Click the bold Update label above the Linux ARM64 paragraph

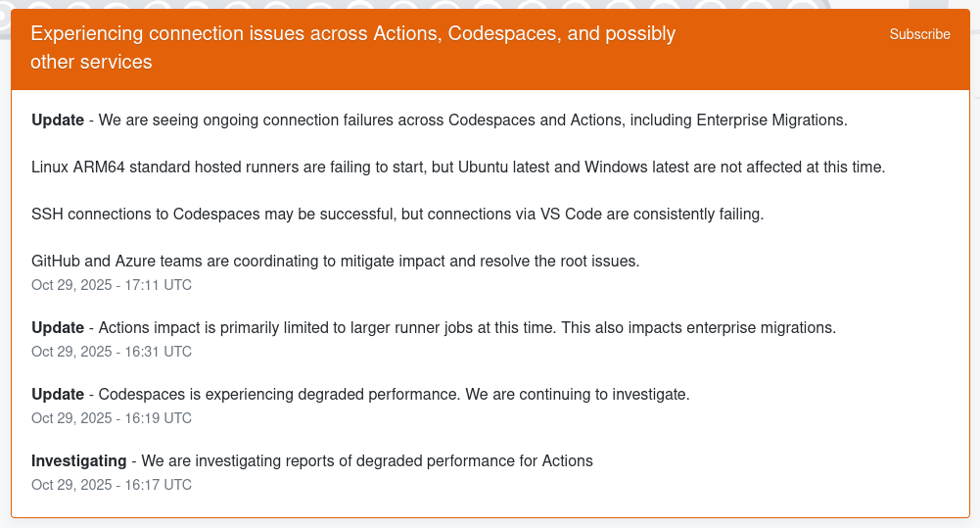tap(58, 120)
